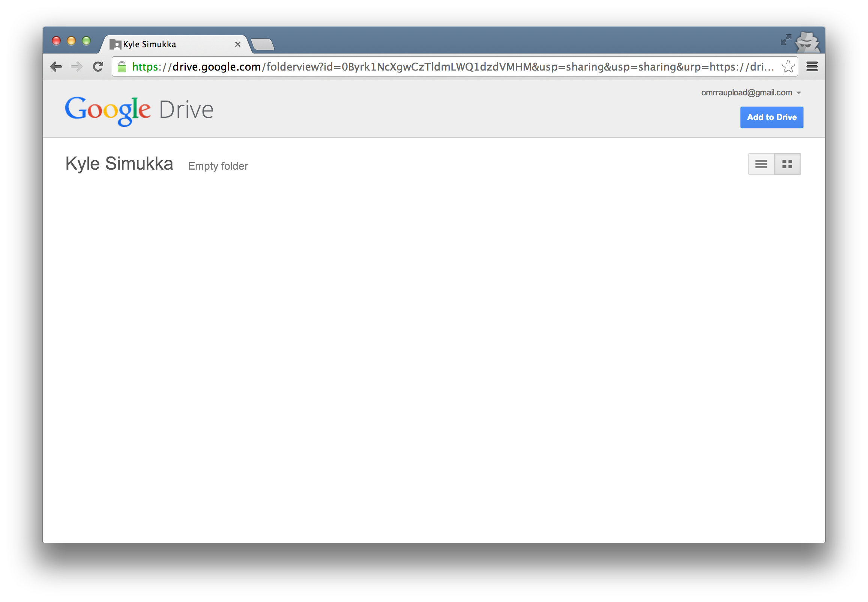Click the Empty folder label
868x602 pixels.
pyautogui.click(x=218, y=166)
